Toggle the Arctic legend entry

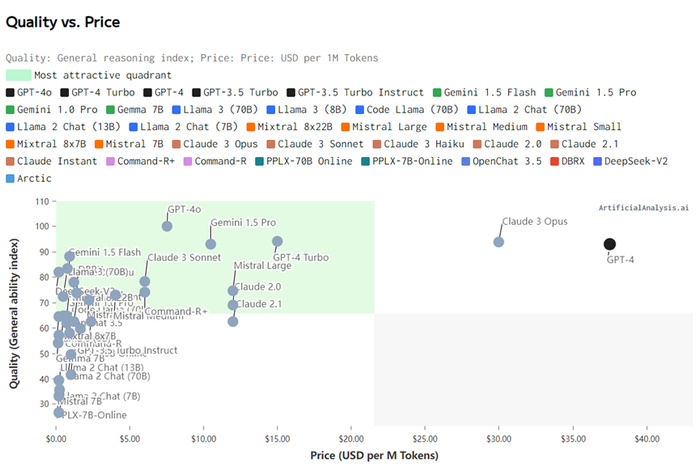pos(35,178)
